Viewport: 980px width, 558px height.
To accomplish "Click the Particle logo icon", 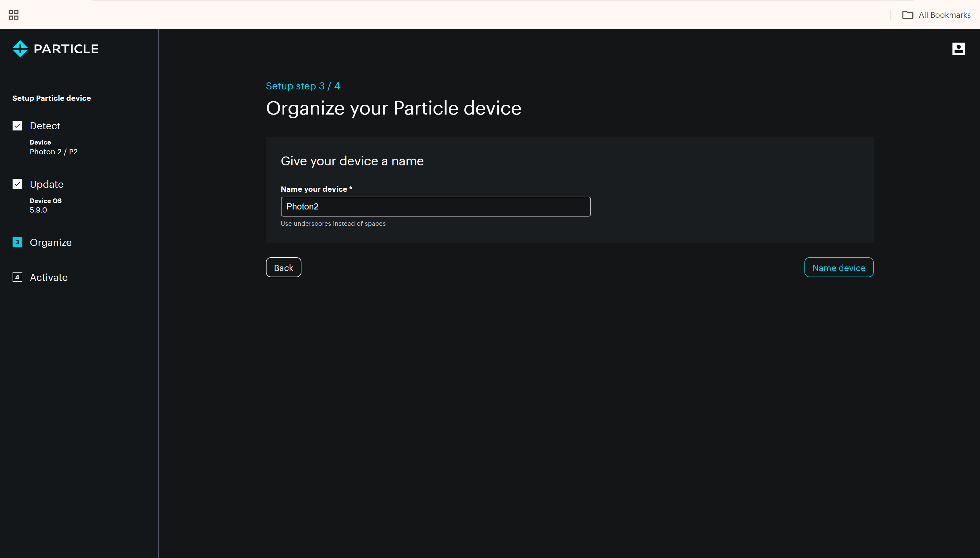I will pos(20,49).
